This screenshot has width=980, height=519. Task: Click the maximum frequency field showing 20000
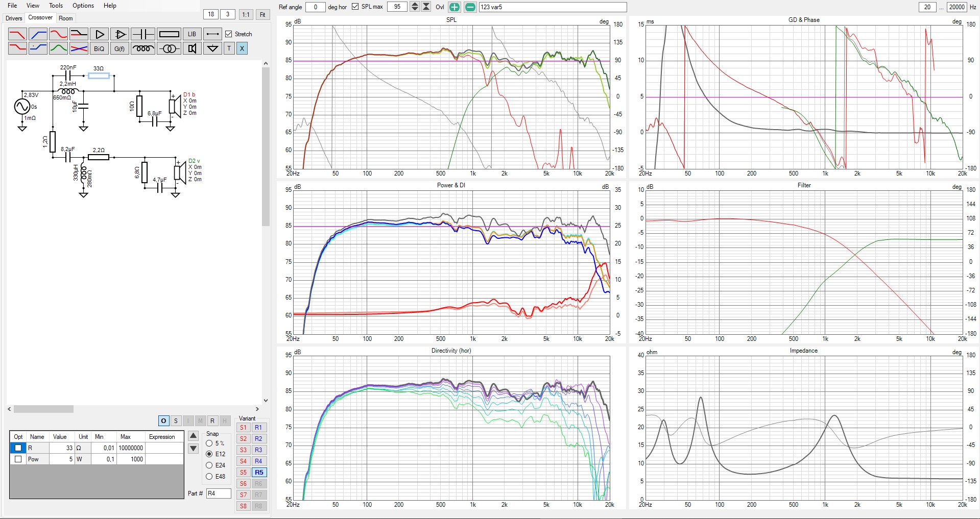(x=957, y=7)
